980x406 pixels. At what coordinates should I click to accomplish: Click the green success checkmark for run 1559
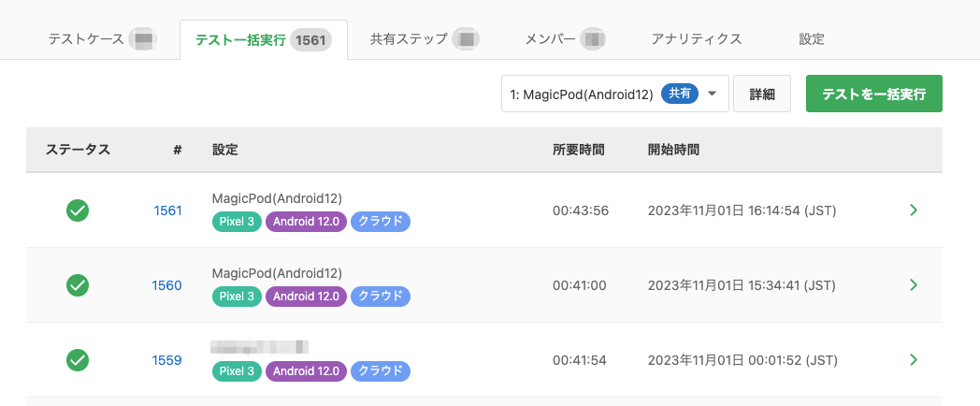78,359
